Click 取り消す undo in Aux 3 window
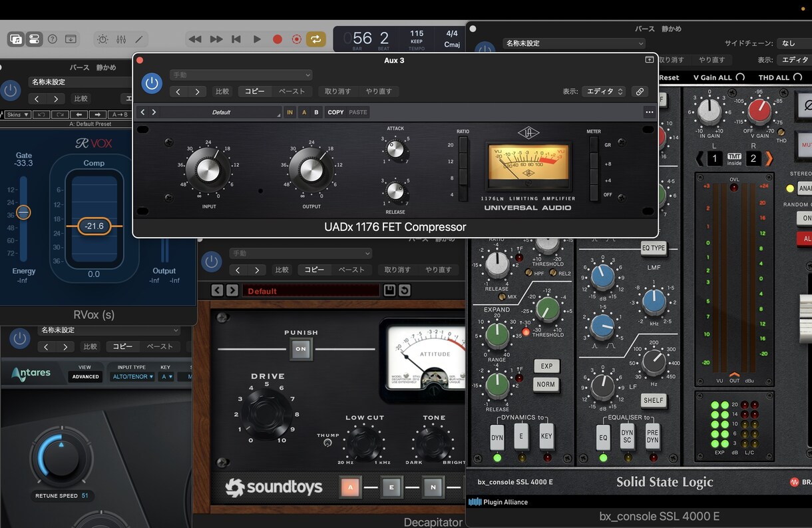This screenshot has width=812, height=528. coord(339,91)
